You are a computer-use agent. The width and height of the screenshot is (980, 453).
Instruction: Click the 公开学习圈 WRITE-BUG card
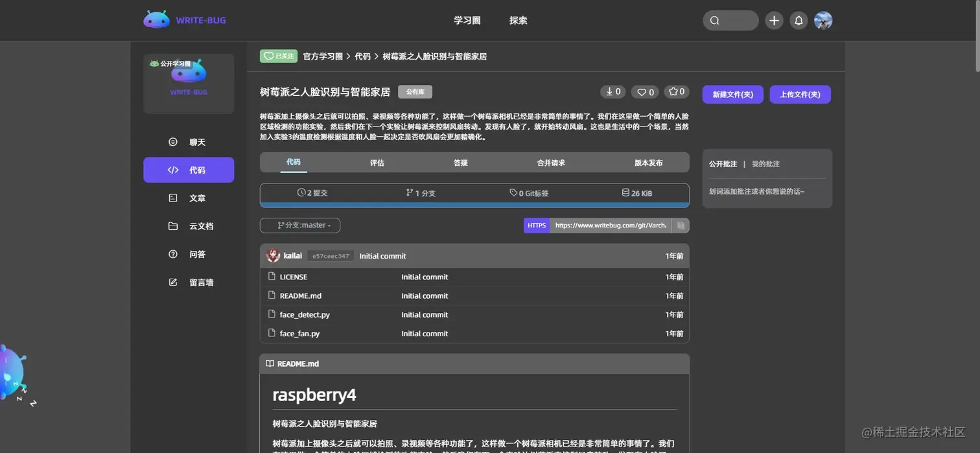pos(189,84)
